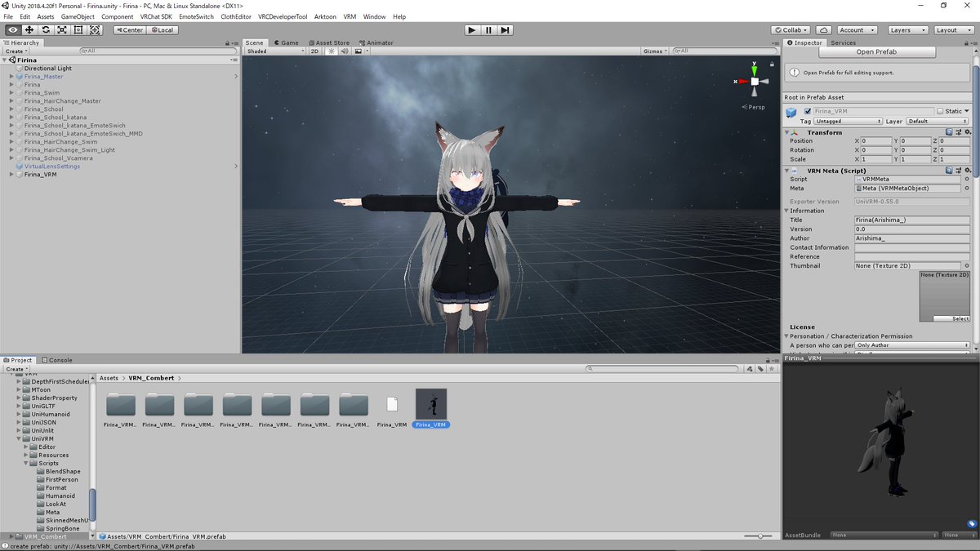
Task: Open the Hierarchy Create dropdown
Action: click(16, 51)
